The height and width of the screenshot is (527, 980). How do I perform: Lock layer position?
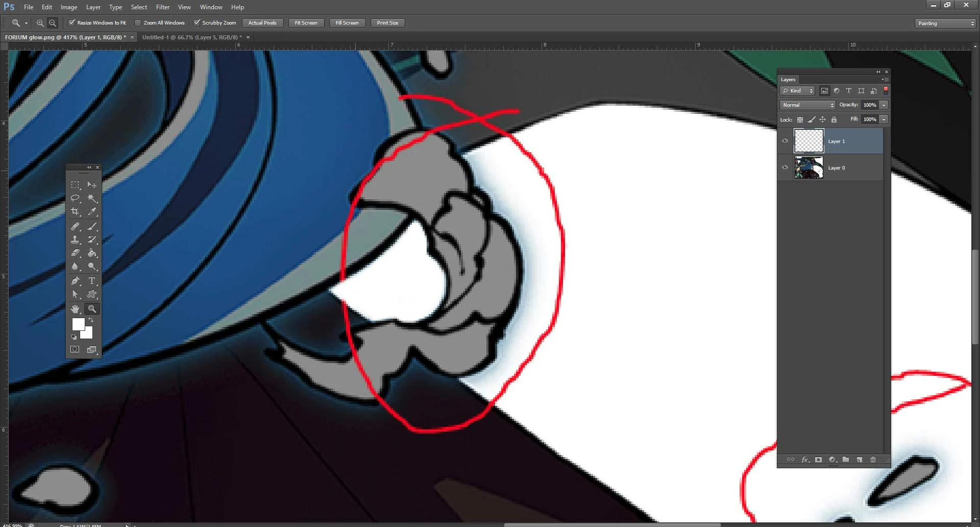[x=822, y=119]
